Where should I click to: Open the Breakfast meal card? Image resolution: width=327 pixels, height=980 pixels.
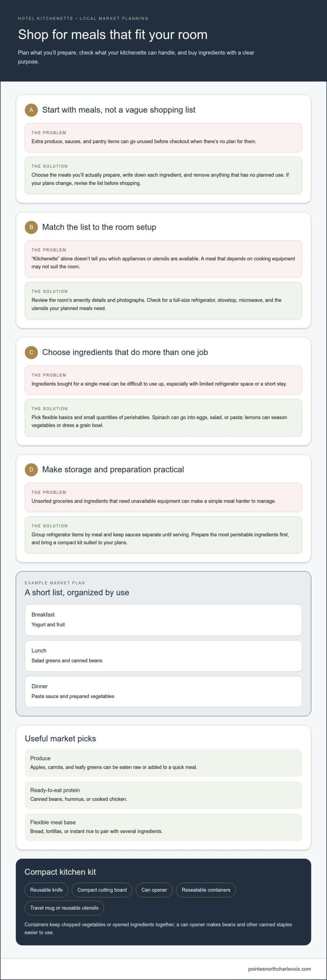pos(163,620)
